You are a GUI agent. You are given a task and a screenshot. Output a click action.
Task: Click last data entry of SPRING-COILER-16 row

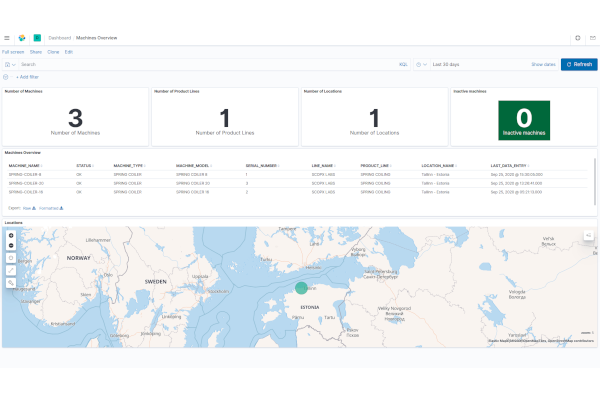pyautogui.click(x=516, y=192)
